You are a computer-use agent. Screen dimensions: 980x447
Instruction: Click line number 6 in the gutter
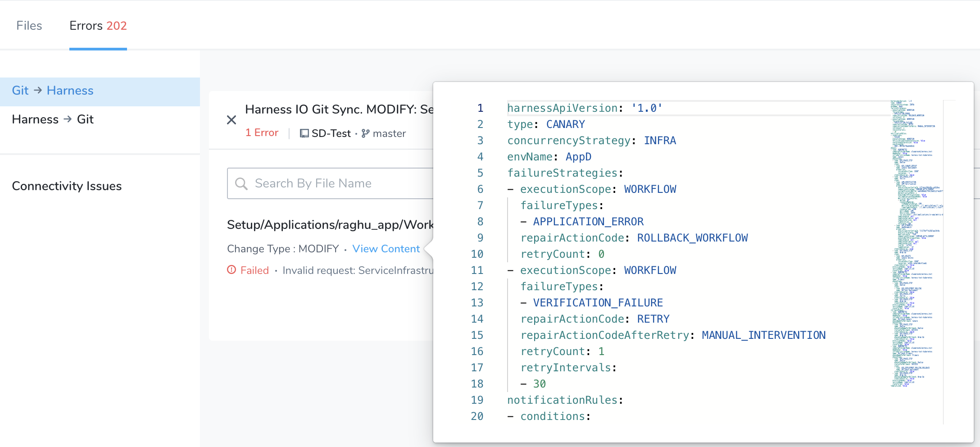pos(480,189)
